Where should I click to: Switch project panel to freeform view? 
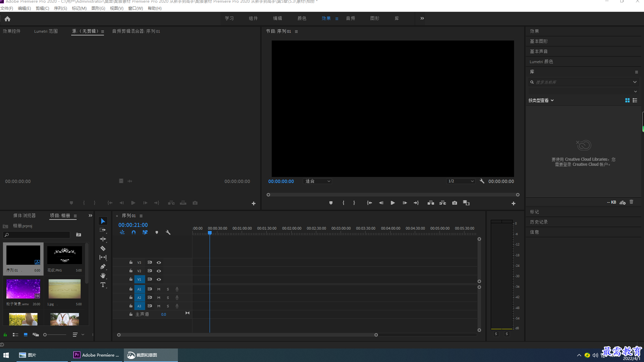pos(35,335)
